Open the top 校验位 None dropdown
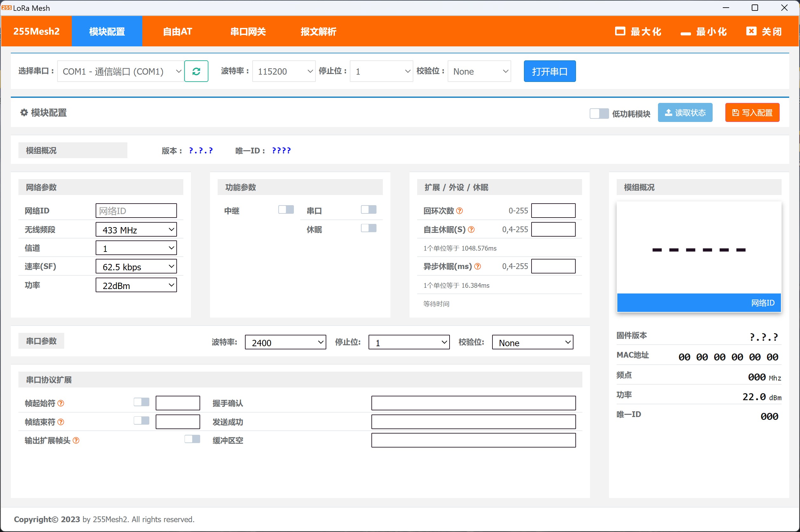 pyautogui.click(x=479, y=71)
